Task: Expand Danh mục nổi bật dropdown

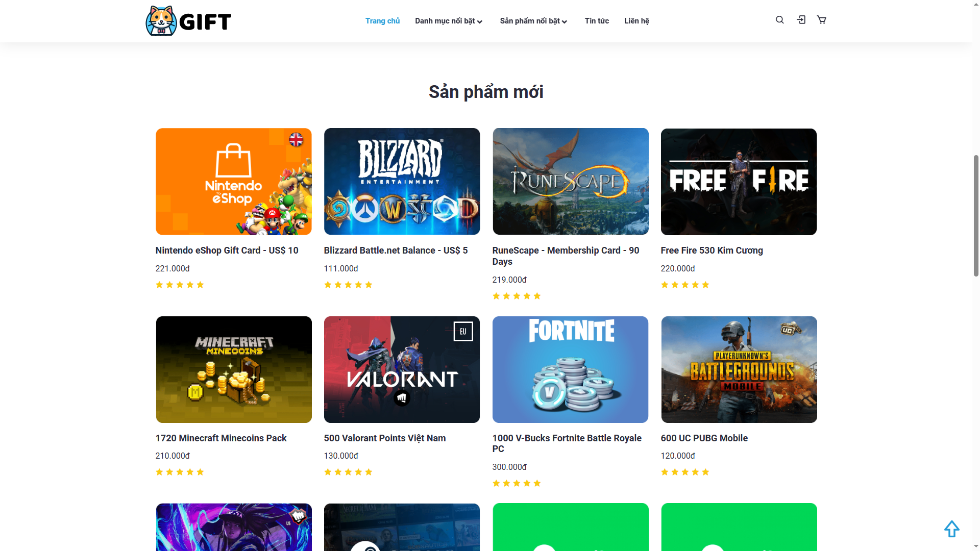Action: (449, 21)
